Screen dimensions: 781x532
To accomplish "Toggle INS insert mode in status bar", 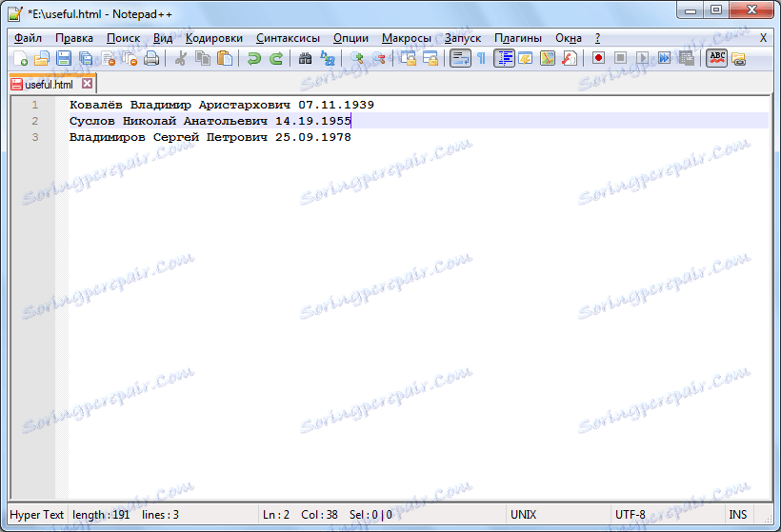I will pyautogui.click(x=738, y=515).
